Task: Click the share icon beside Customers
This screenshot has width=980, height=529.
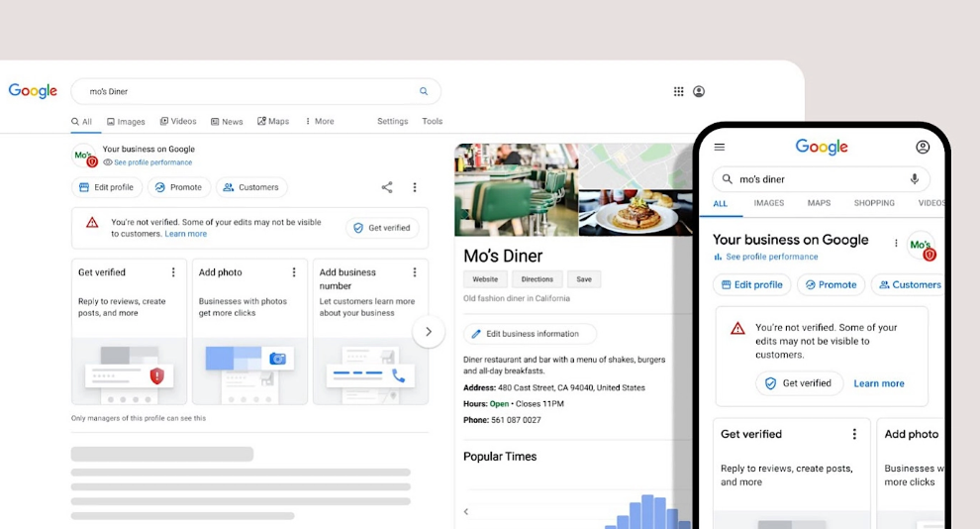Action: pos(387,187)
